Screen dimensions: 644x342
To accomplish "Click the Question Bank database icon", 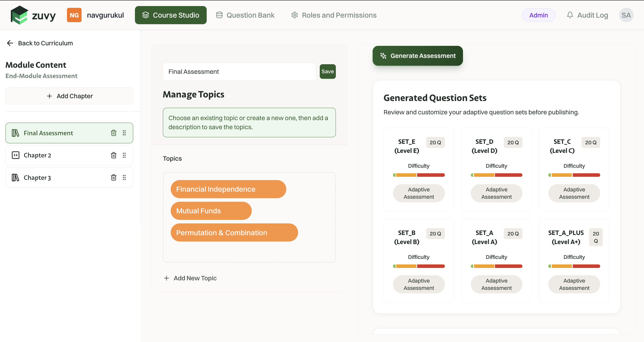I will coord(219,15).
